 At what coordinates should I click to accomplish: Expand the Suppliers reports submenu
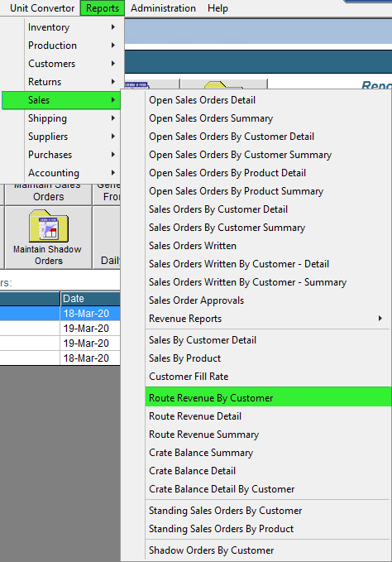[x=61, y=137]
